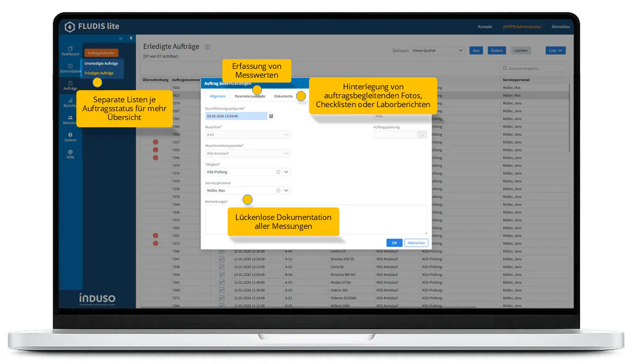The height and width of the screenshot is (364, 632).
Task: Click the pin icon in sidebar header
Action: click(x=131, y=39)
